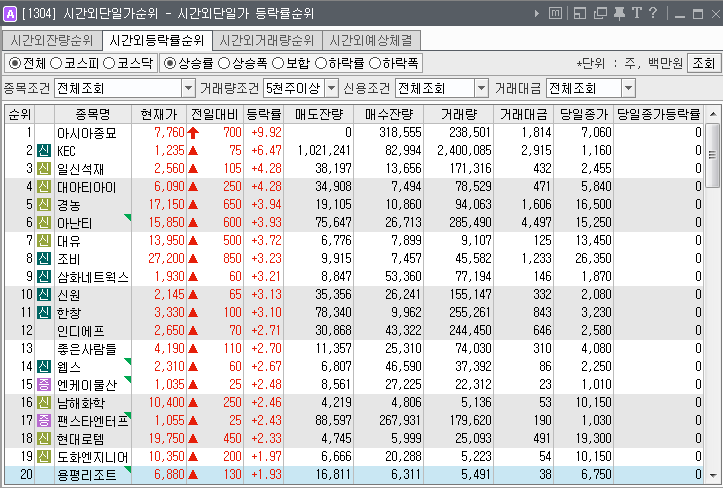Select the 전체 market radio button
Viewport: 723px width, 488px height.
pos(15,63)
